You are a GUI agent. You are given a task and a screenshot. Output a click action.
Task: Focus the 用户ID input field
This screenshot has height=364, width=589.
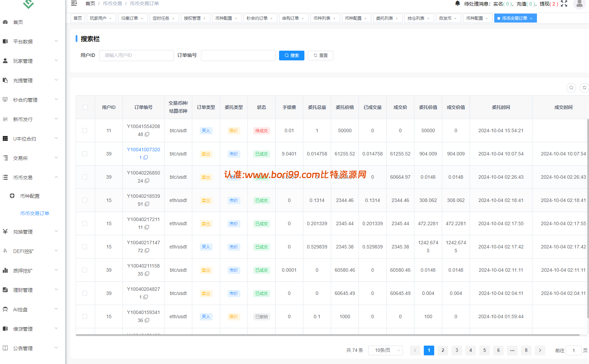point(136,56)
